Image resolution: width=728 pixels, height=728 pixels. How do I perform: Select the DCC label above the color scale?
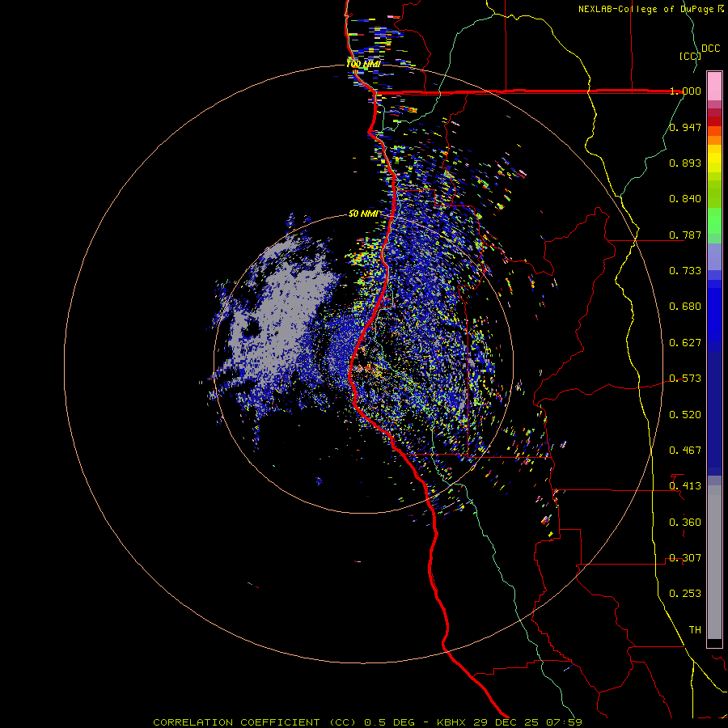click(711, 49)
